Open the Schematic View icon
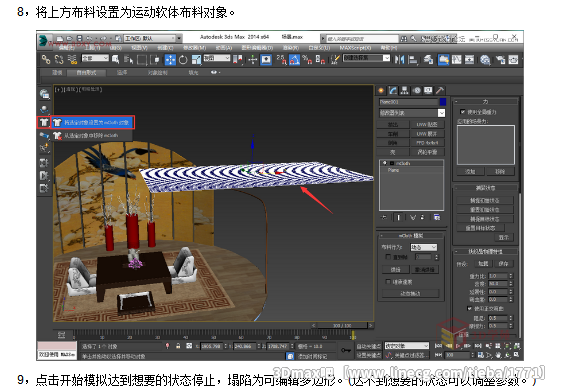 tap(469, 59)
